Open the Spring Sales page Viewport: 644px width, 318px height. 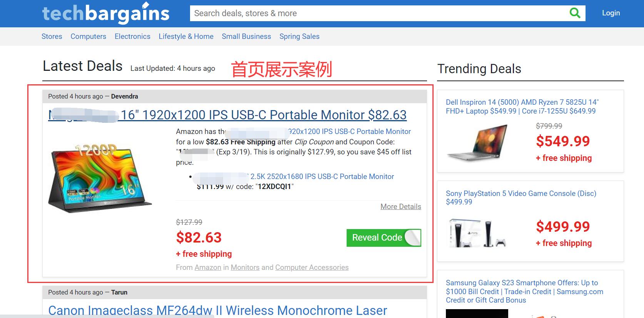[299, 36]
